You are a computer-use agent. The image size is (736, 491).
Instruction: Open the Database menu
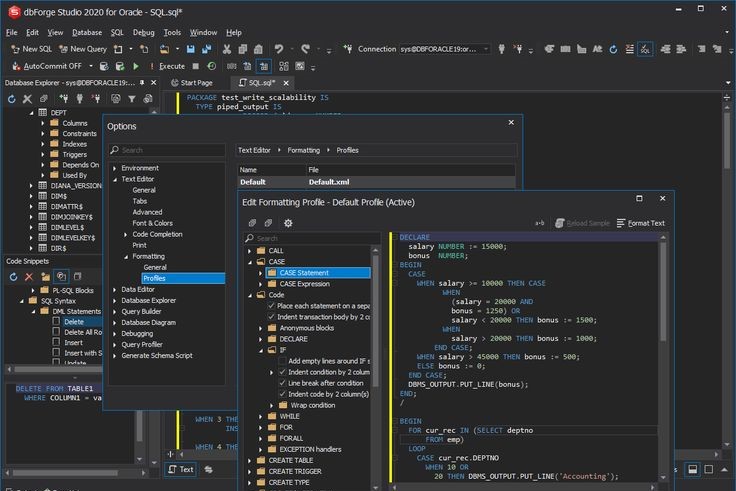87,32
